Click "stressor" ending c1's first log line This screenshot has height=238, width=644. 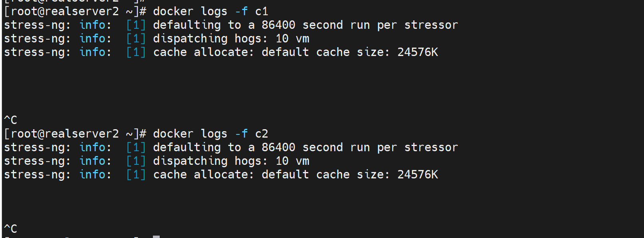coord(431,25)
